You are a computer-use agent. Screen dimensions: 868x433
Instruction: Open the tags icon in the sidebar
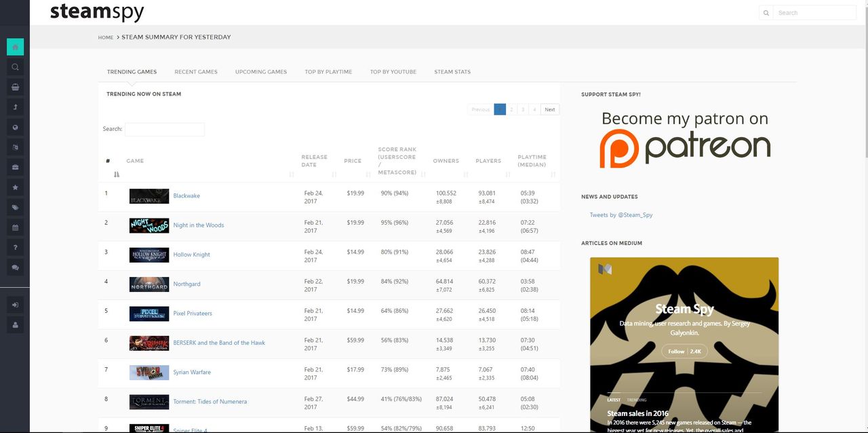click(x=15, y=207)
